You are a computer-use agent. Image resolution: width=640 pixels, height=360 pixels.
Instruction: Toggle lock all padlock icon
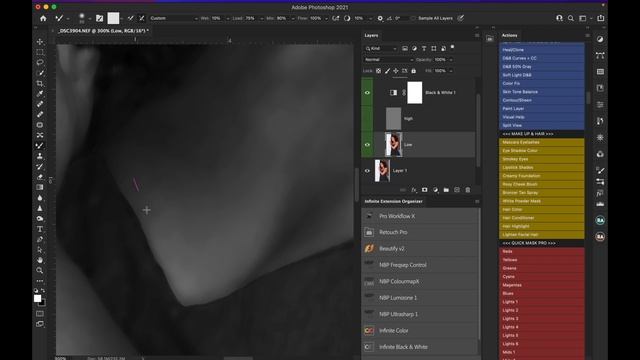coord(413,71)
